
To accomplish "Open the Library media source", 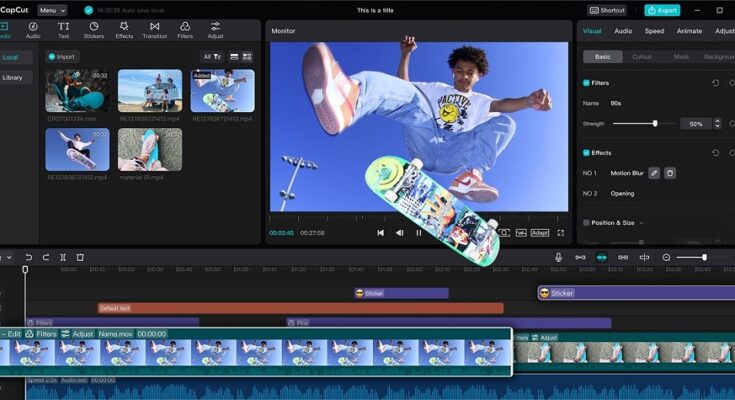I will 15,77.
